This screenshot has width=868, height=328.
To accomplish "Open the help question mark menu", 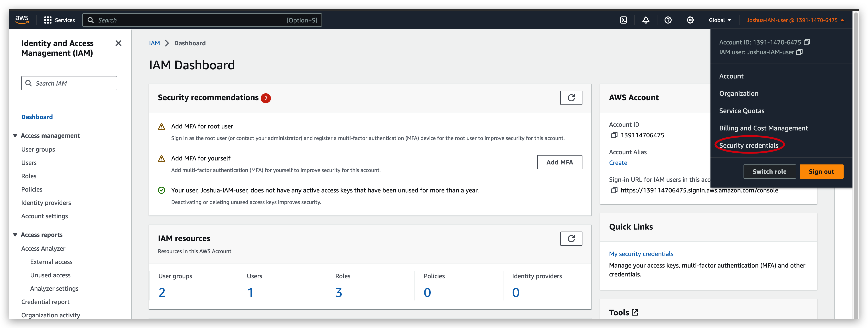I will (x=668, y=20).
